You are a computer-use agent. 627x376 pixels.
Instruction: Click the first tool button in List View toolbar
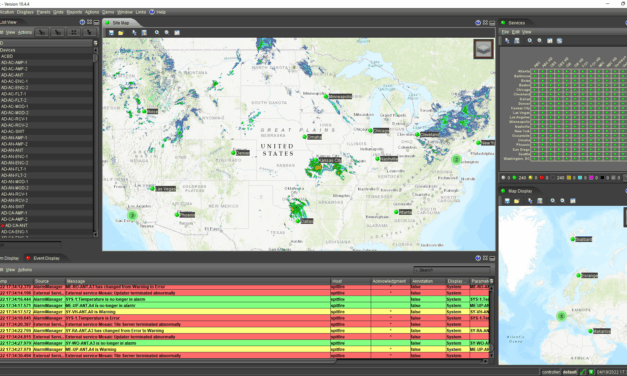point(42,32)
